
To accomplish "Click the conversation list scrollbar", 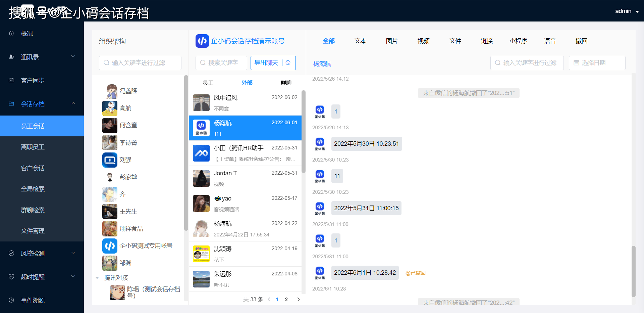I will point(303,132).
